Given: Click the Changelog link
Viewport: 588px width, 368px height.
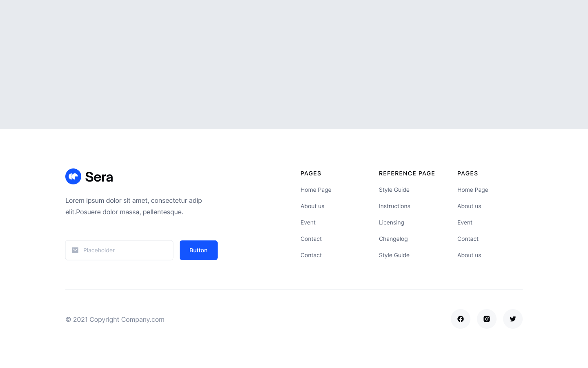Looking at the screenshot, I should (x=393, y=239).
